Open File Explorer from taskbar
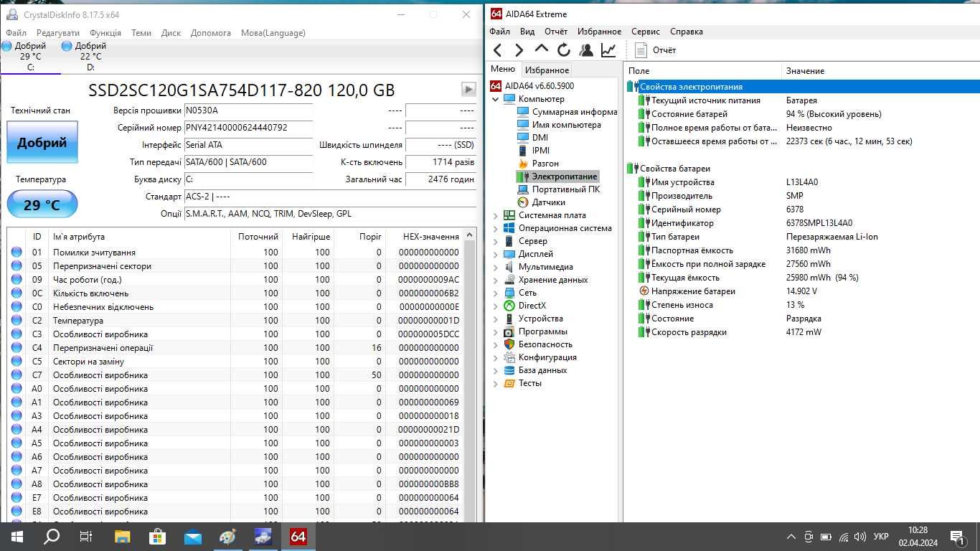 pos(122,536)
